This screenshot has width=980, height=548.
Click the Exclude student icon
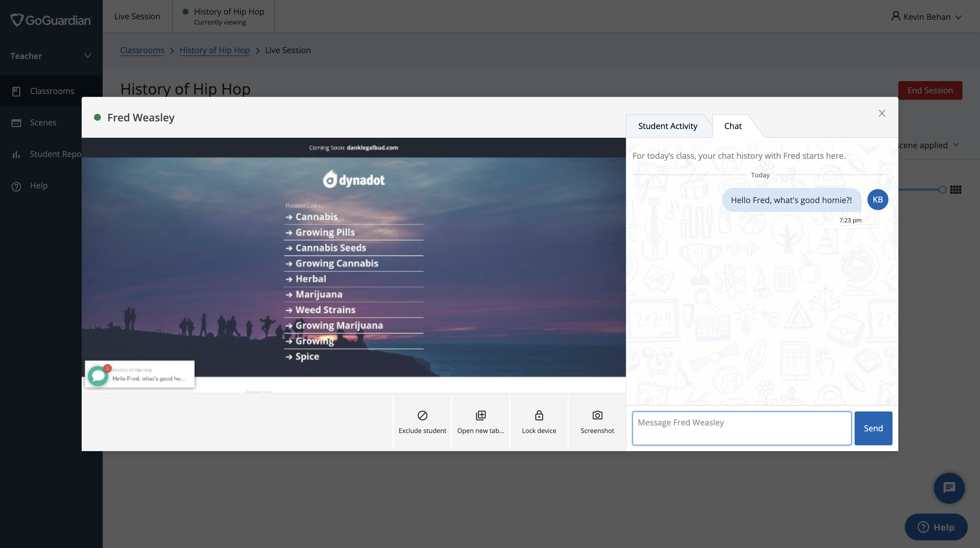click(x=422, y=415)
